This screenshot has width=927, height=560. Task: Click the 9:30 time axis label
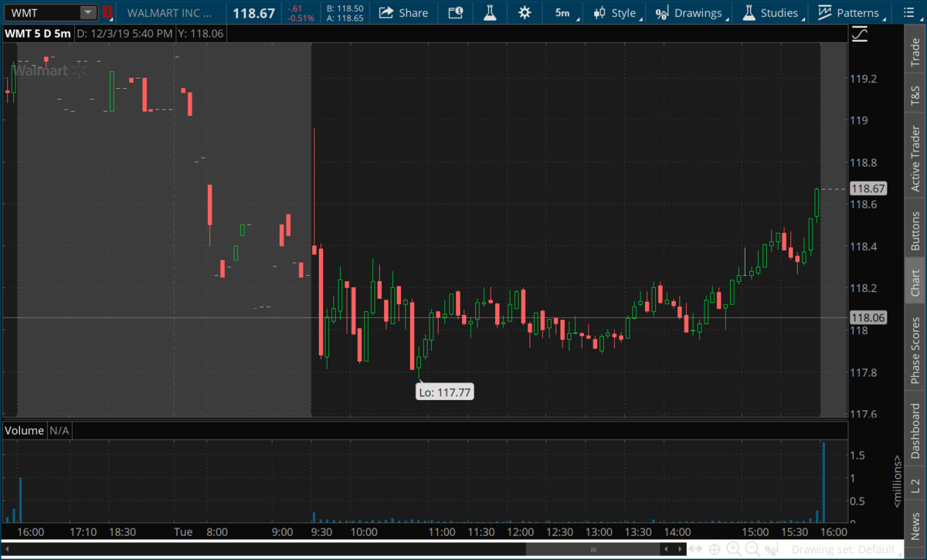[321, 532]
